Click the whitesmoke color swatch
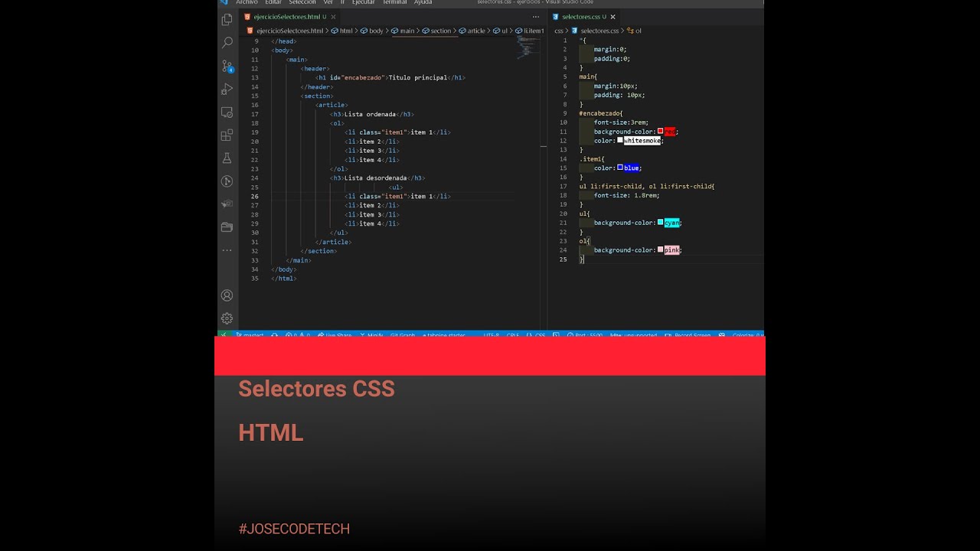980x551 pixels. [620, 141]
